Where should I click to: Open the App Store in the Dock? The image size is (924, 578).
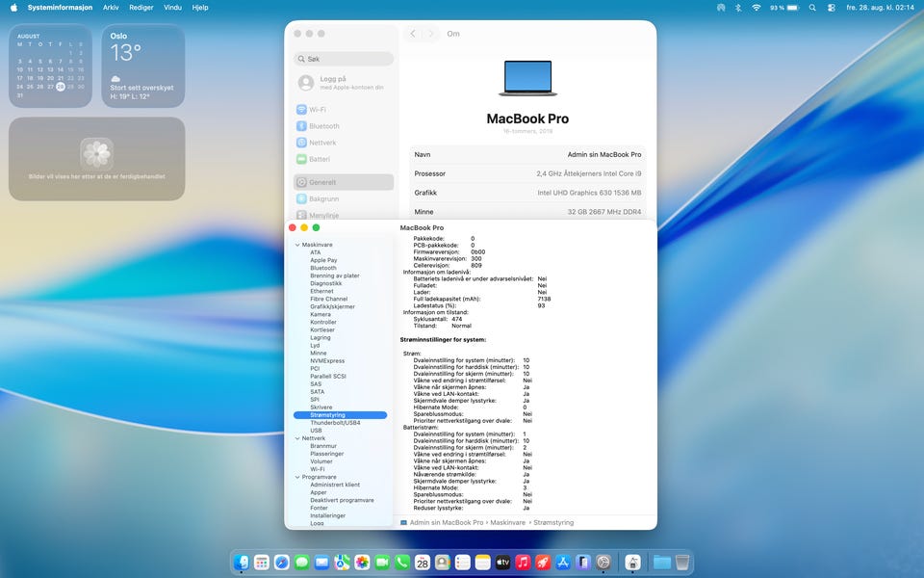[x=563, y=563]
